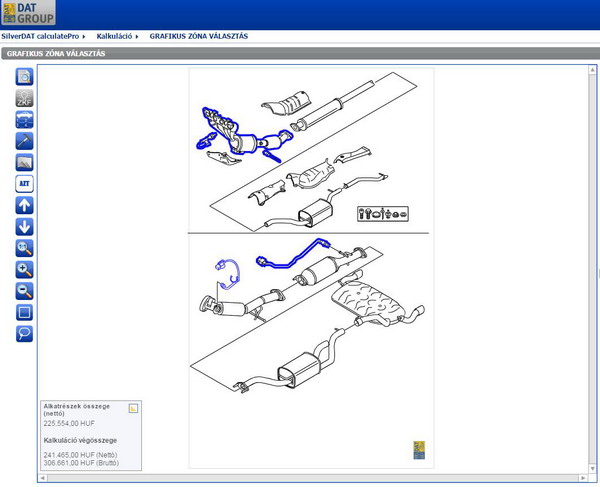Select the rectangle selection tool icon
The height and width of the screenshot is (487, 600).
(25, 312)
